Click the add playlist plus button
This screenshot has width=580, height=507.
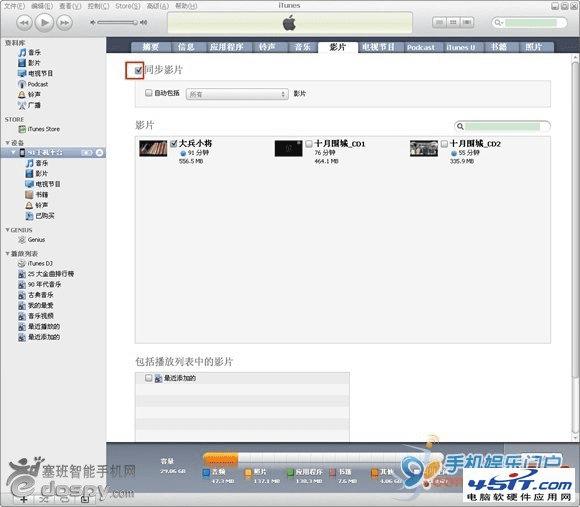click(23, 499)
